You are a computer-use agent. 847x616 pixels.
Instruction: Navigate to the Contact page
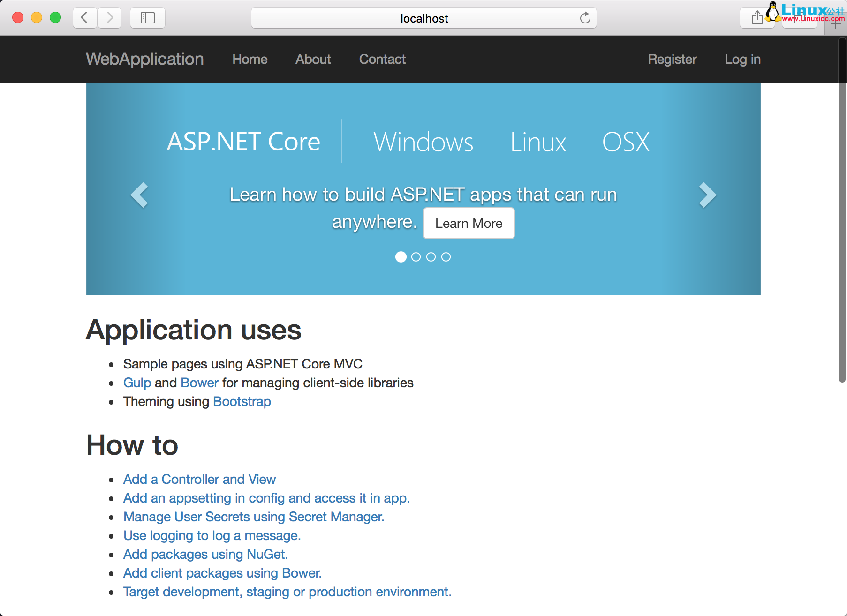(x=382, y=60)
